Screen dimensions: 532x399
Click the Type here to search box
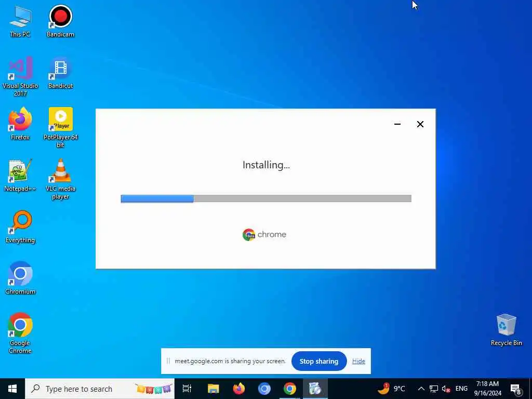(100, 389)
